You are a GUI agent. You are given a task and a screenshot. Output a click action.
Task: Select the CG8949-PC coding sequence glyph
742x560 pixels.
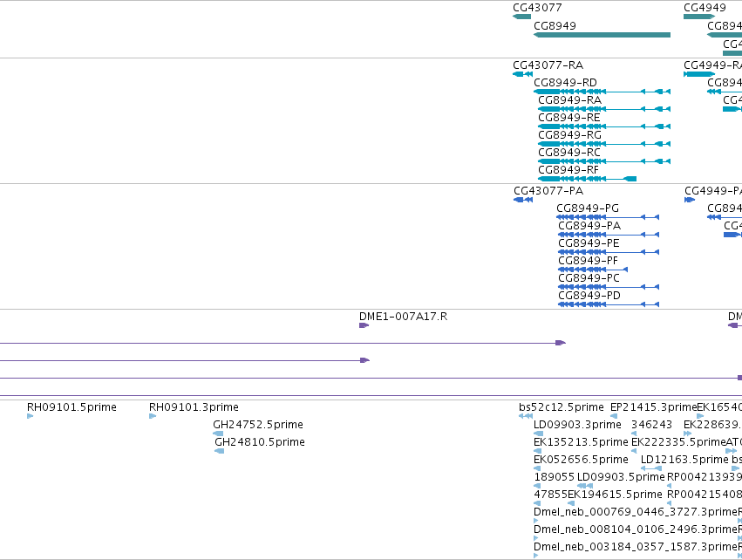tap(609, 287)
